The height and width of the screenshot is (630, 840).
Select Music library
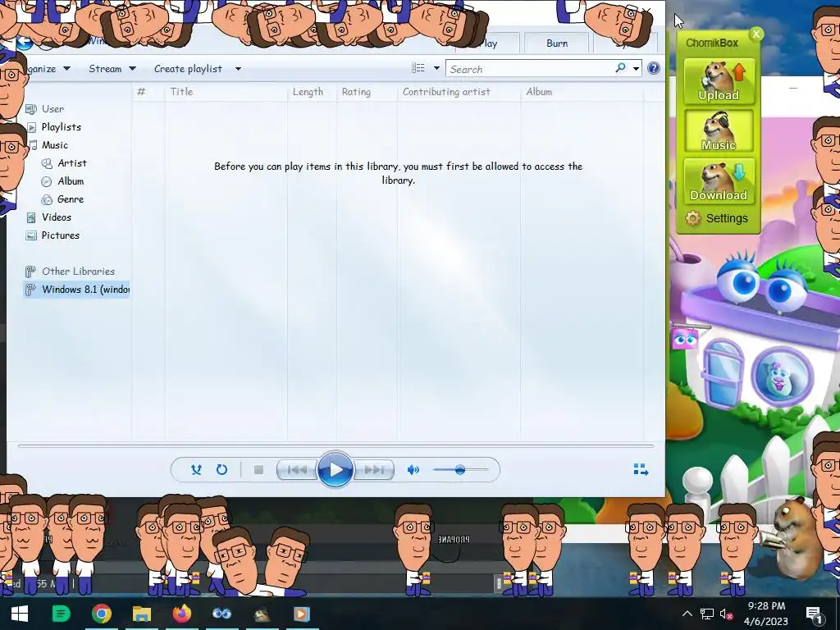pyautogui.click(x=55, y=145)
